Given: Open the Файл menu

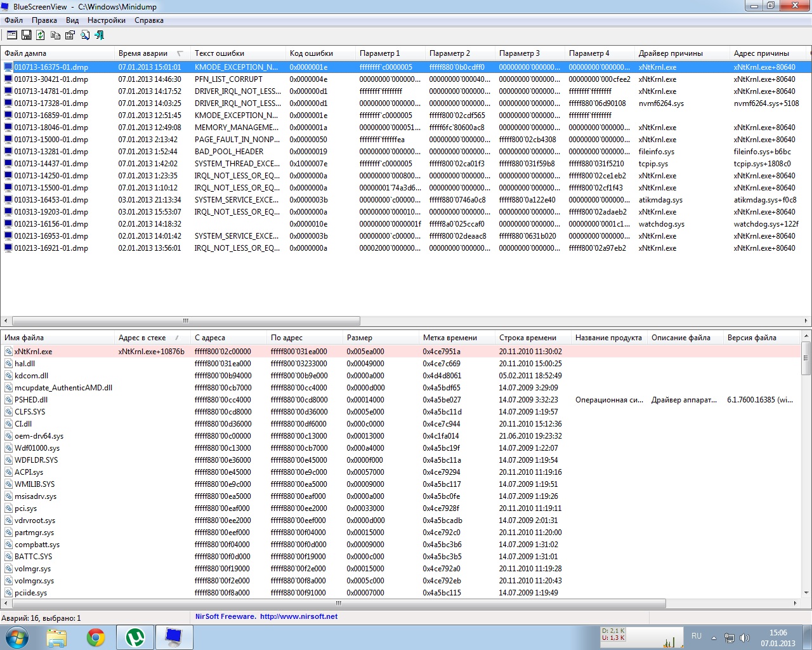Looking at the screenshot, I should (13, 20).
